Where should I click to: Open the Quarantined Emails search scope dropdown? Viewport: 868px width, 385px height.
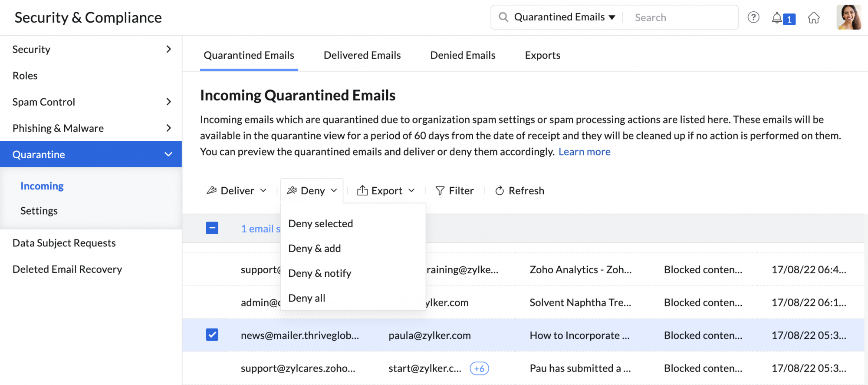coord(564,17)
